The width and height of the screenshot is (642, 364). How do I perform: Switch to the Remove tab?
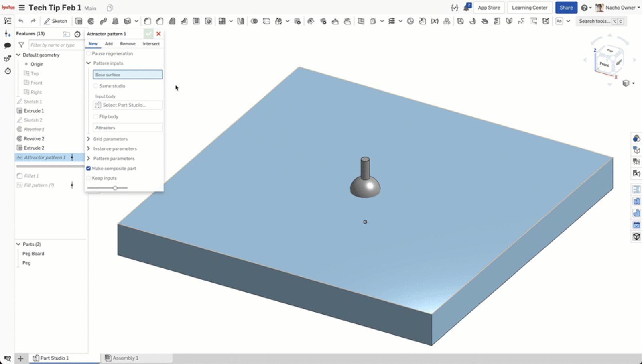pyautogui.click(x=128, y=44)
